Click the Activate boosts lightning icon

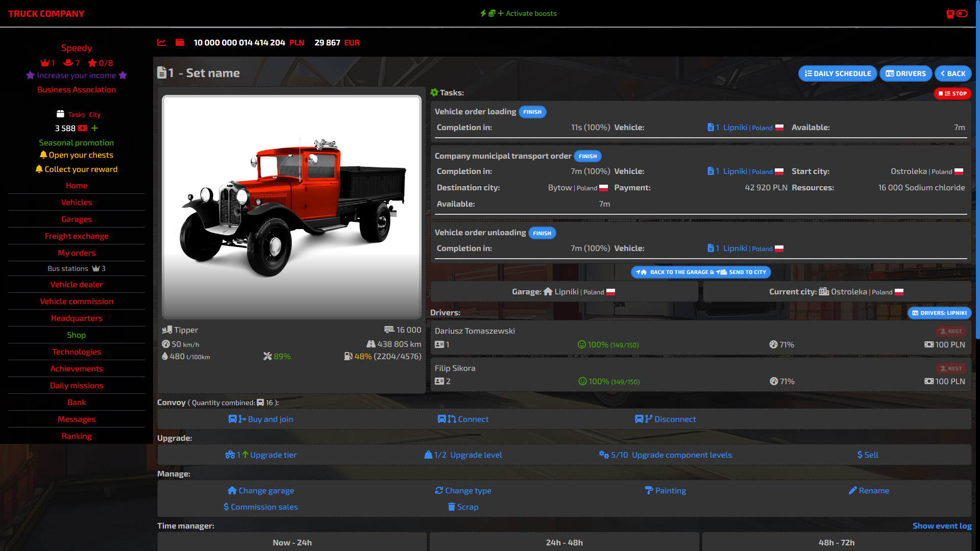pyautogui.click(x=484, y=13)
